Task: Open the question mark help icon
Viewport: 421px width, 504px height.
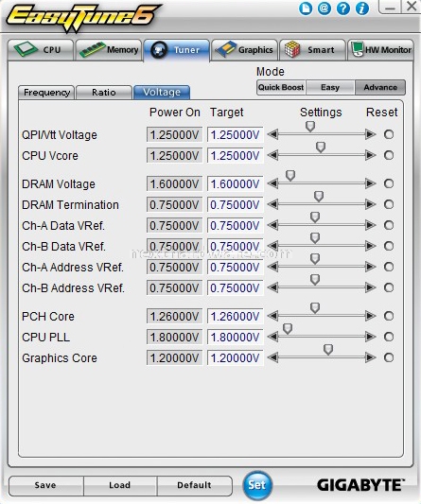Action: tap(343, 9)
